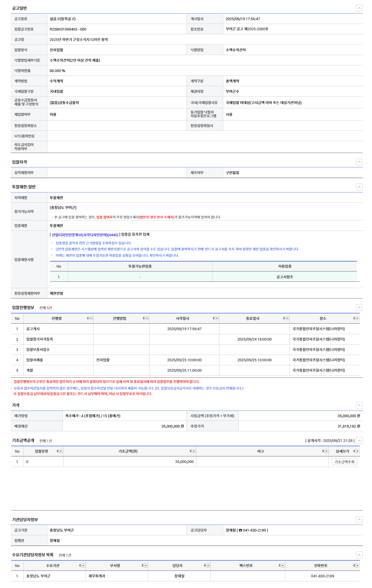
Task: Collapse the 입찰자격 section
Action: pyautogui.click(x=359, y=162)
